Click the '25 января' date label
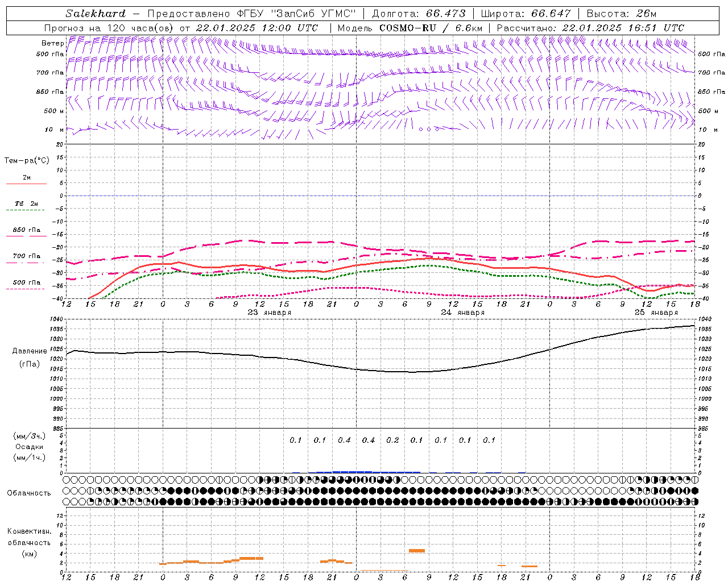This screenshot has width=728, height=582. tap(656, 313)
